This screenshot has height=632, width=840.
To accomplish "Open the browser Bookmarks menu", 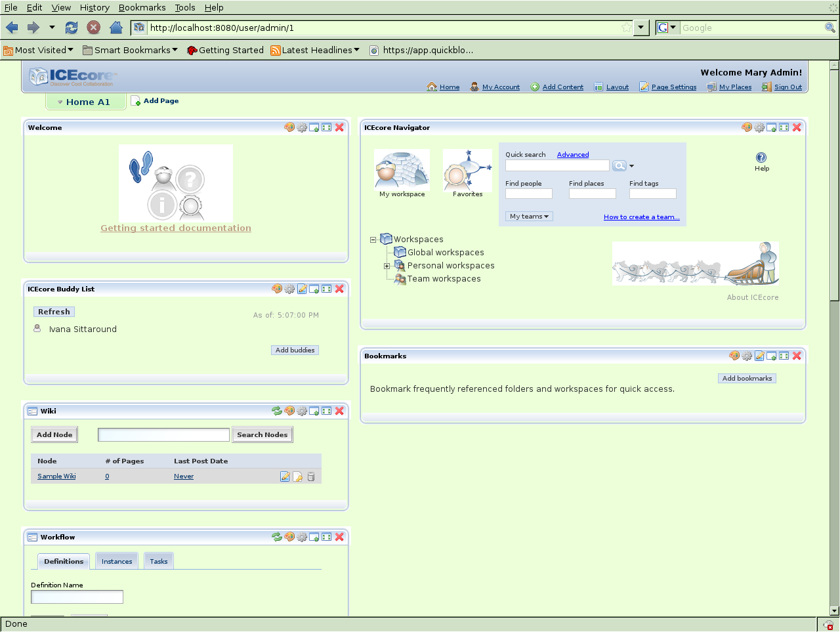I will [x=142, y=7].
